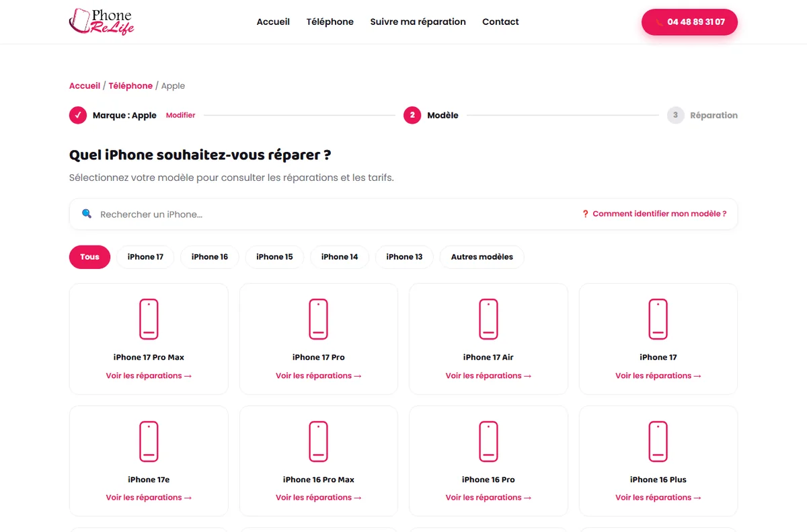View repairs link for iPhone 17 Air
This screenshot has height=532, width=807.
point(488,376)
